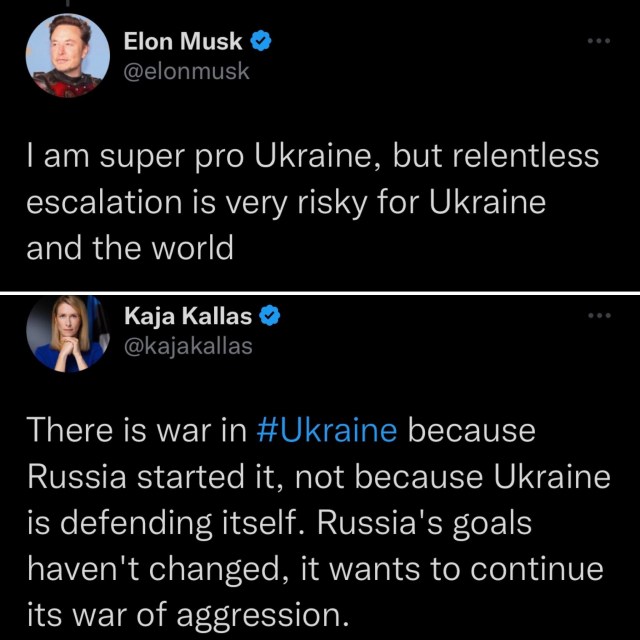The height and width of the screenshot is (640, 640).
Task: Open the Kaja Kallas profile picture
Action: 67,334
